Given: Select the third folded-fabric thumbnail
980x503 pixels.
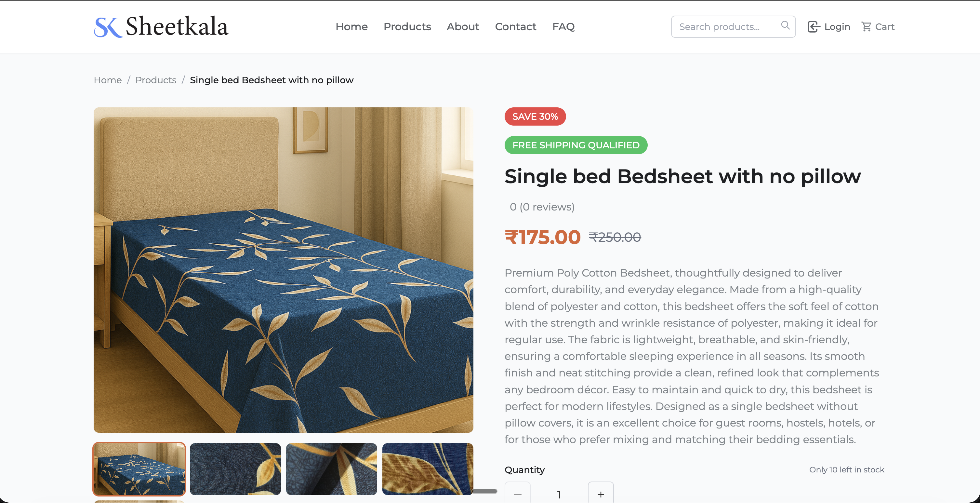Looking at the screenshot, I should coord(331,469).
